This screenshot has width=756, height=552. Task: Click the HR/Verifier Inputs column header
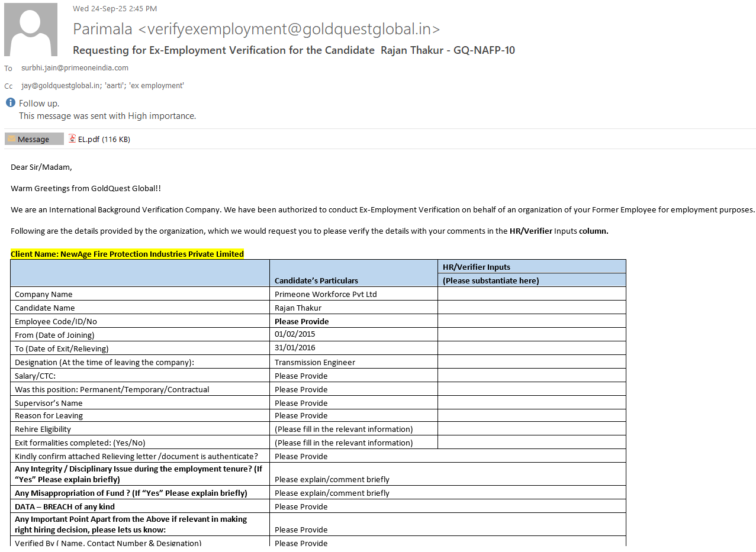477,267
